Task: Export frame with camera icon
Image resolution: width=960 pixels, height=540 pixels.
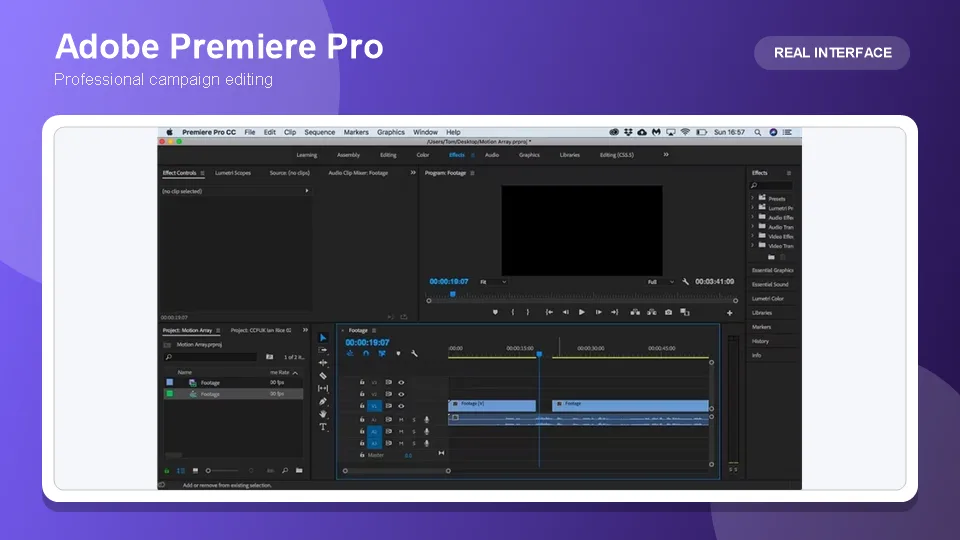Action: pos(669,312)
